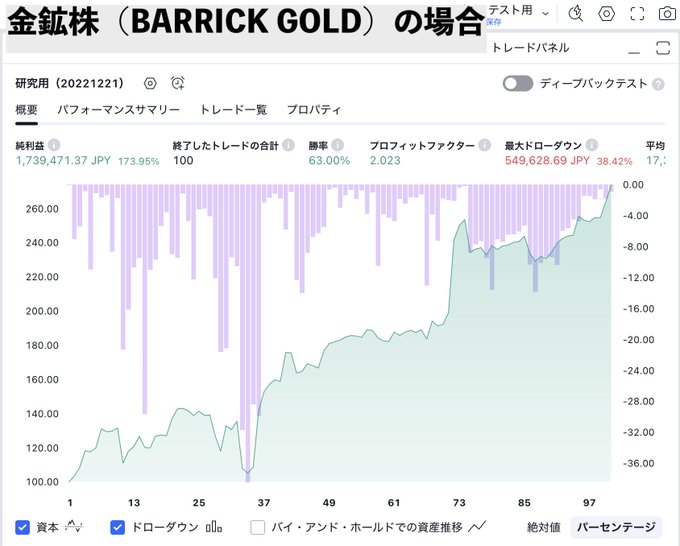
Task: Open the プロパティ tab
Action: pos(314,110)
